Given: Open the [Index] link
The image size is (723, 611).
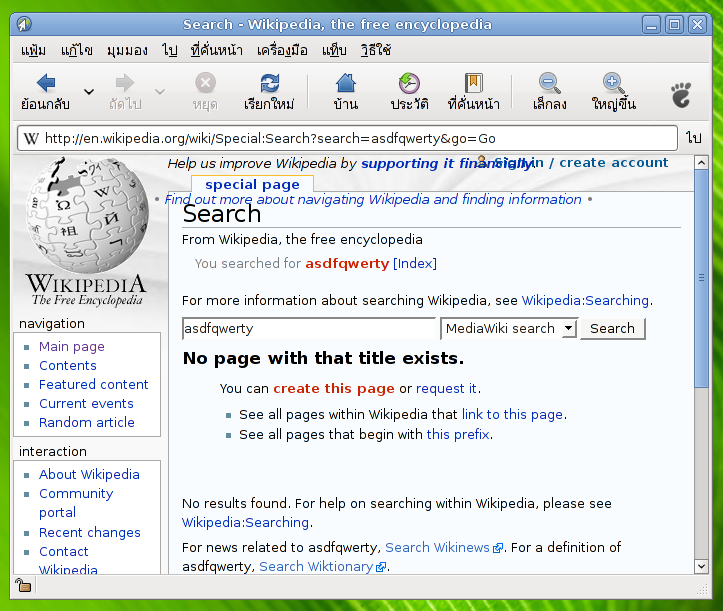Looking at the screenshot, I should [415, 263].
